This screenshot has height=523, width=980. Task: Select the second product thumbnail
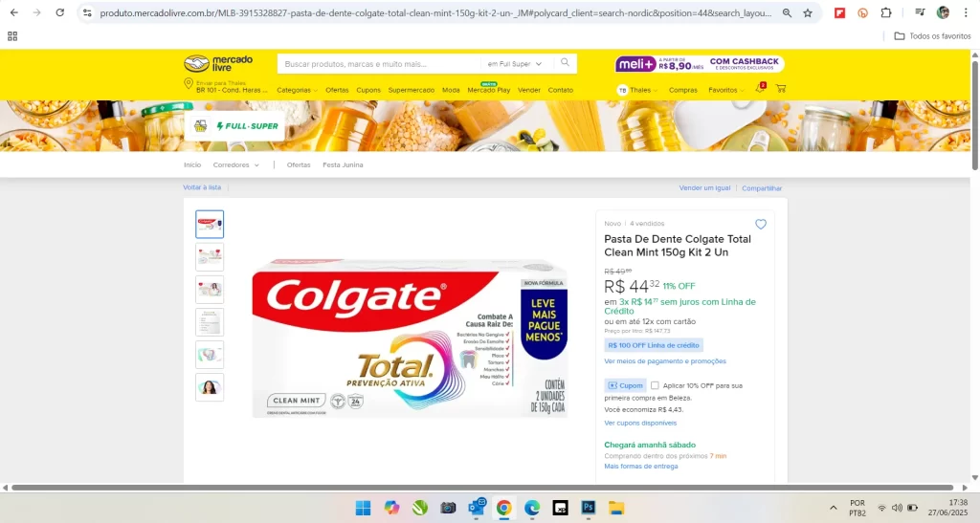coord(210,256)
